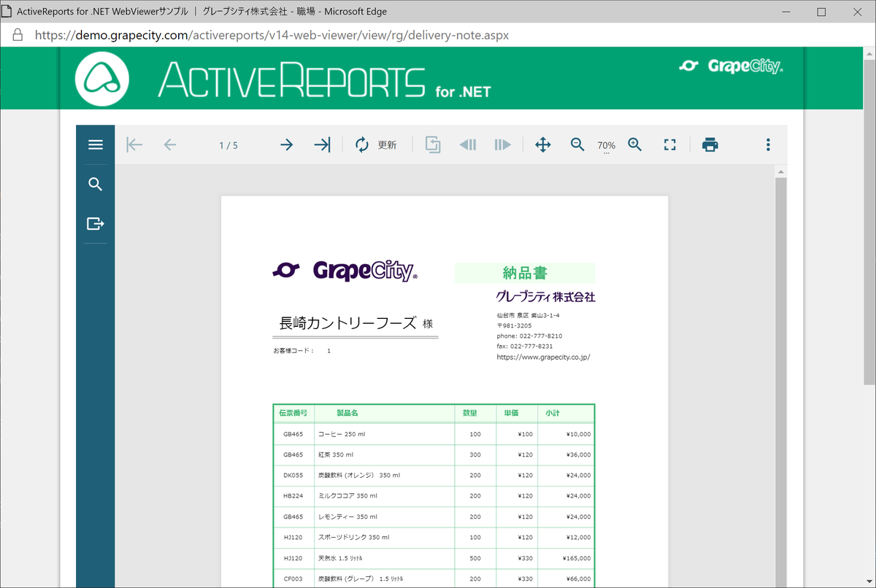Jump to the last page
The image size is (876, 588).
tap(323, 144)
